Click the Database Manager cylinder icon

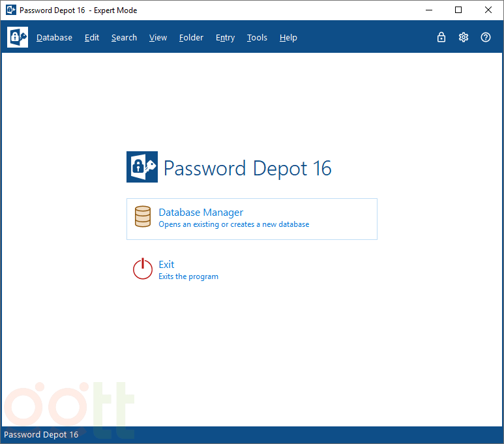143,217
